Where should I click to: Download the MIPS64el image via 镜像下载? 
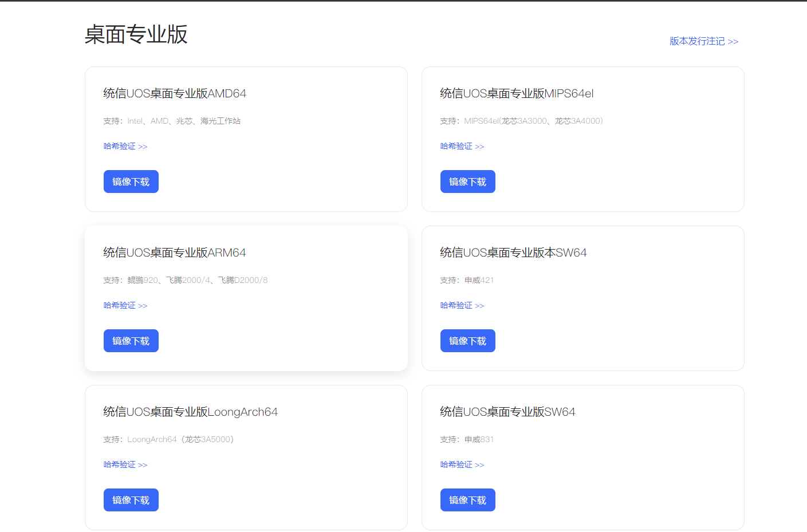(x=468, y=182)
